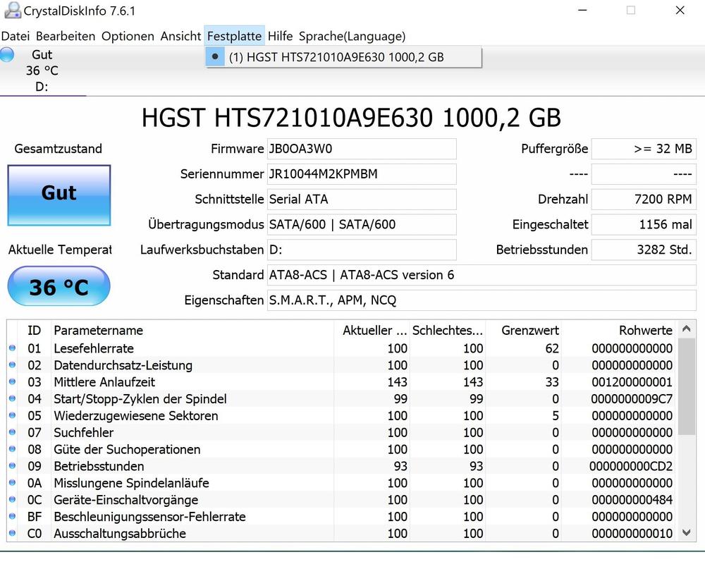The width and height of the screenshot is (705, 588).
Task: Open the Festplatte menu
Action: tap(234, 36)
